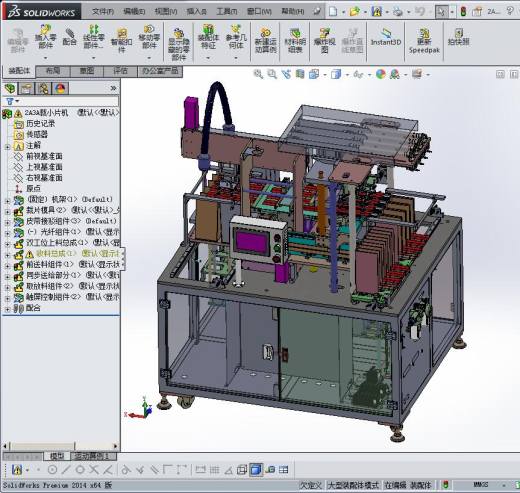The image size is (520, 493).
Task: Click the Rebuild traffic light icon
Action: 463,12
